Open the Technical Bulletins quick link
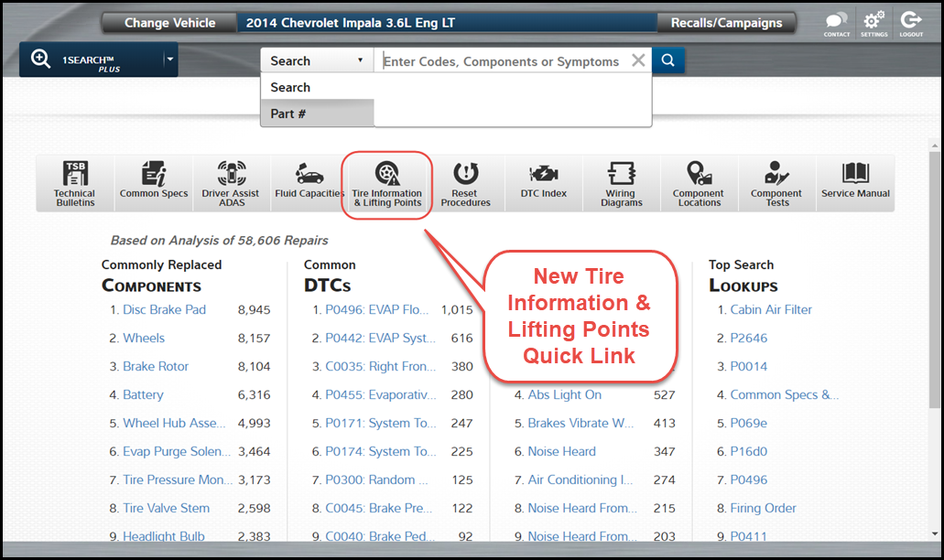Viewport: 944px width, 560px height. (73, 183)
